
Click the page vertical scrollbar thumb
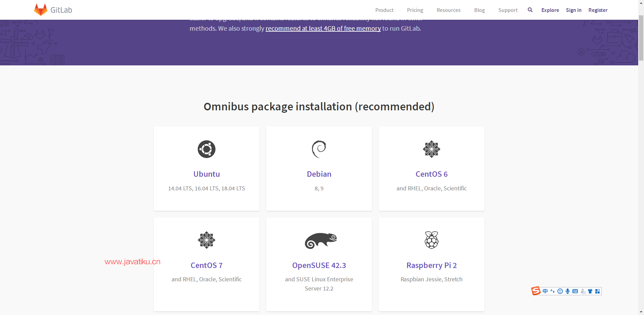[641, 38]
